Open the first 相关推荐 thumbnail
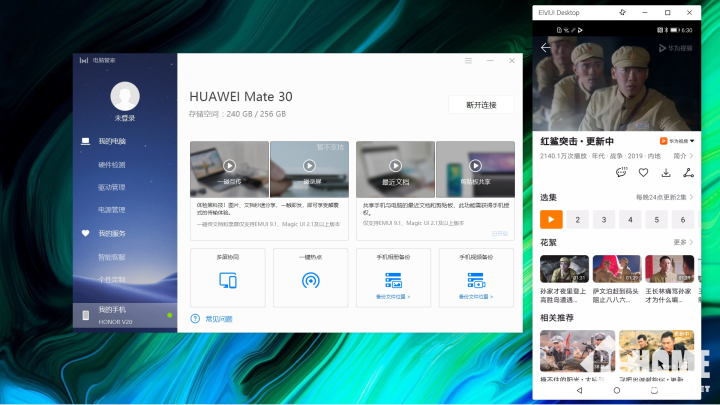The image size is (720, 405). 578,351
